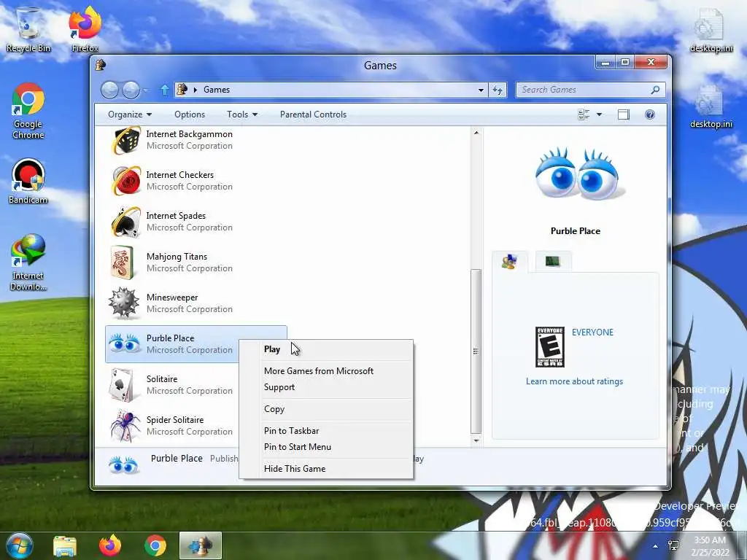Select the Internet Backgammon dice icon
747x560 pixels.
click(x=125, y=140)
